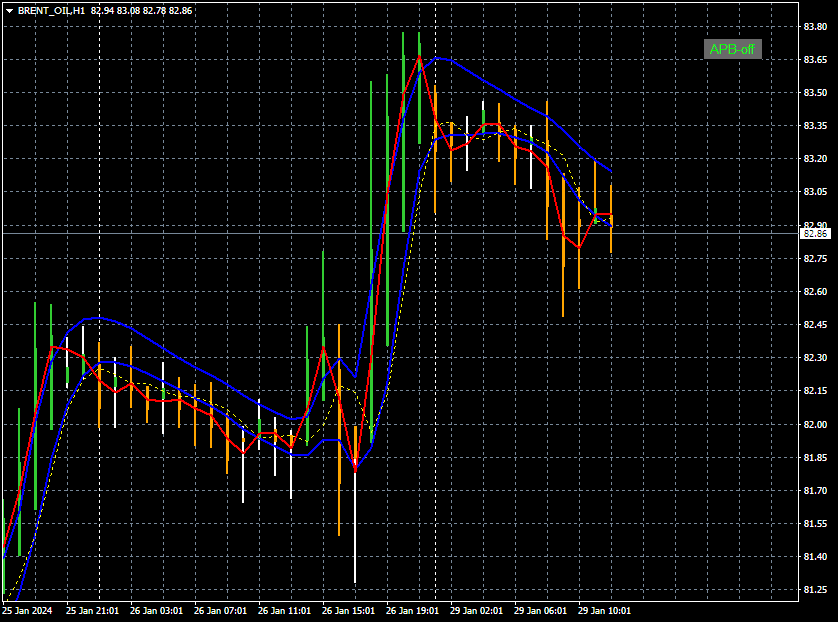
Task: Pick the 81.55 price scale label
Action: 816,524
